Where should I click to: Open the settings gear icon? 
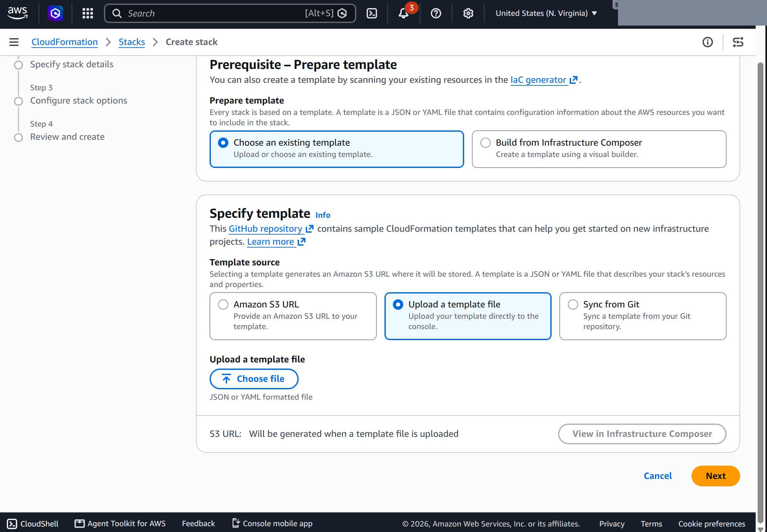(x=468, y=13)
